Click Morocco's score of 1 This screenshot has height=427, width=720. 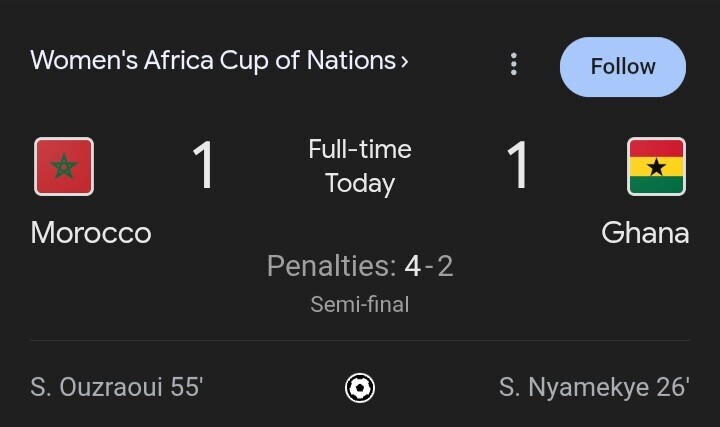pos(202,165)
